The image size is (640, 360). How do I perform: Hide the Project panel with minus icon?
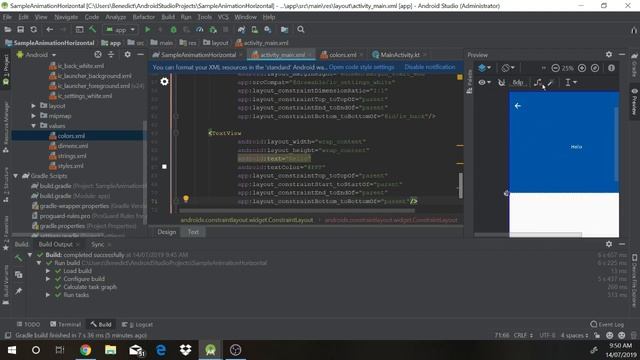coord(140,54)
